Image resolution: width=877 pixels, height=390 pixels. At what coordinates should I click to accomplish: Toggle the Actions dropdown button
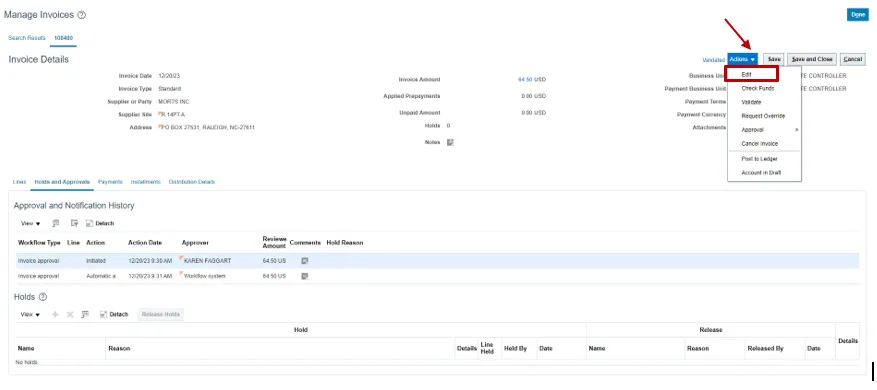click(742, 59)
